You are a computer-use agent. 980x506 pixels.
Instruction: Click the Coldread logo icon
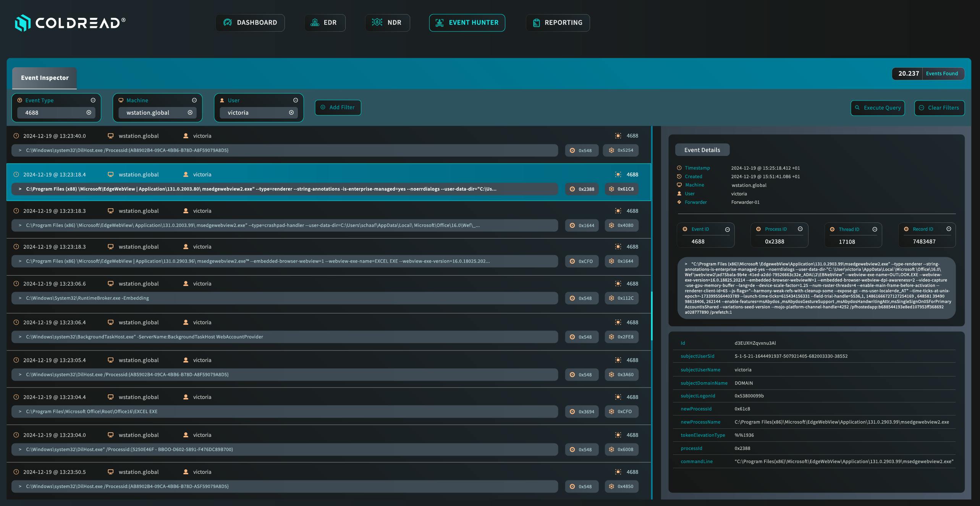pyautogui.click(x=23, y=23)
